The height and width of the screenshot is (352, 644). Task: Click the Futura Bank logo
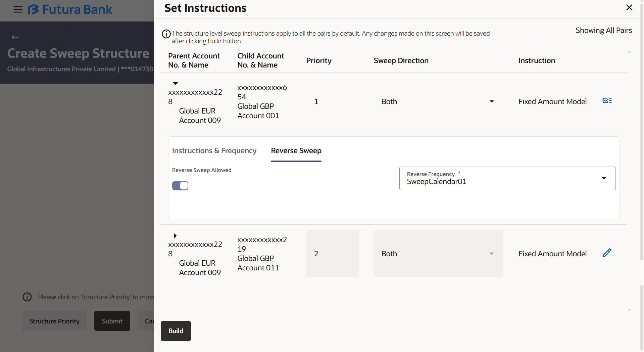coord(70,9)
